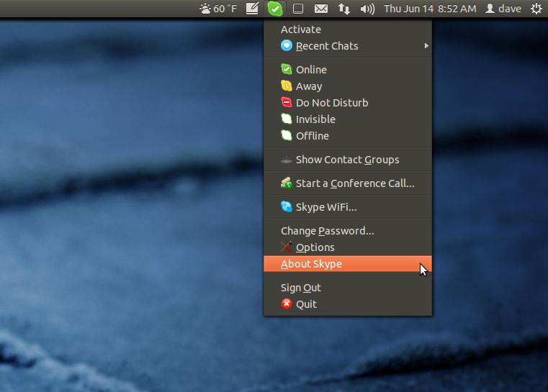Click the note-taking pencil indicator icon
The width and height of the screenshot is (548, 392).
252,9
